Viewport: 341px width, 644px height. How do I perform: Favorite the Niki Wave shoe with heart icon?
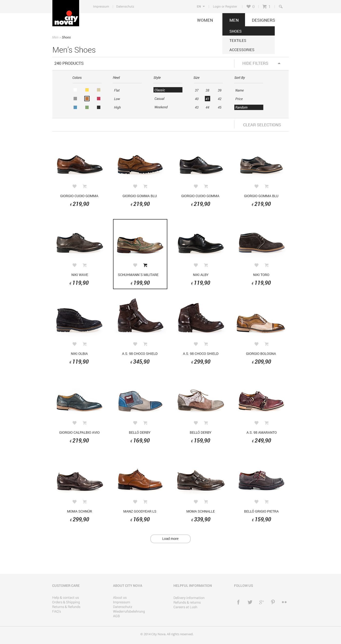pyautogui.click(x=74, y=265)
